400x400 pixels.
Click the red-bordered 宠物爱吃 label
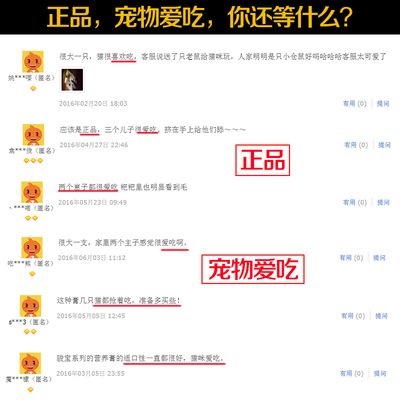253,269
